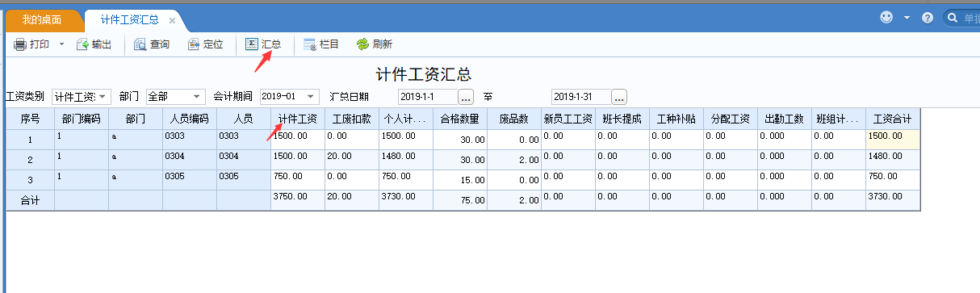
Task: Click the 工种补贴 column header
Action: (676, 119)
